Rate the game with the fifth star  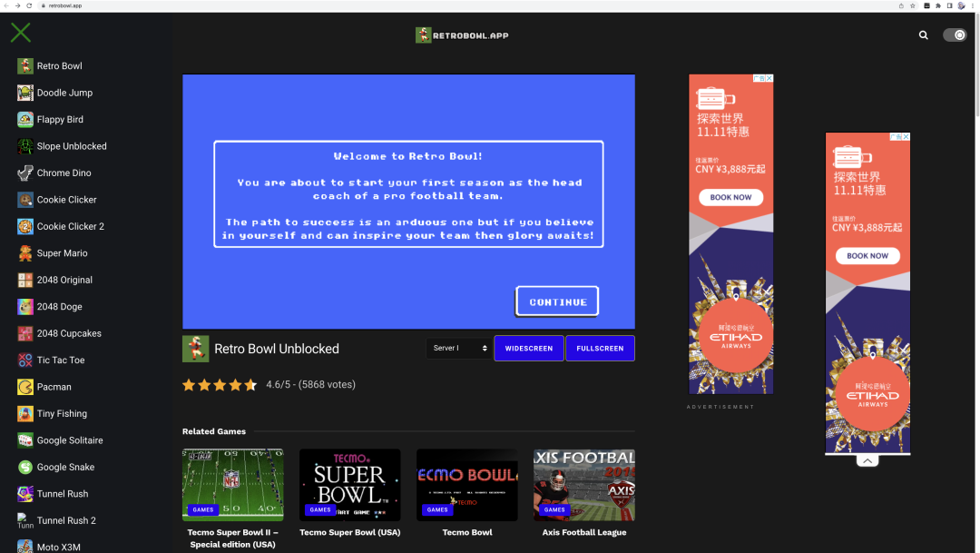(250, 385)
